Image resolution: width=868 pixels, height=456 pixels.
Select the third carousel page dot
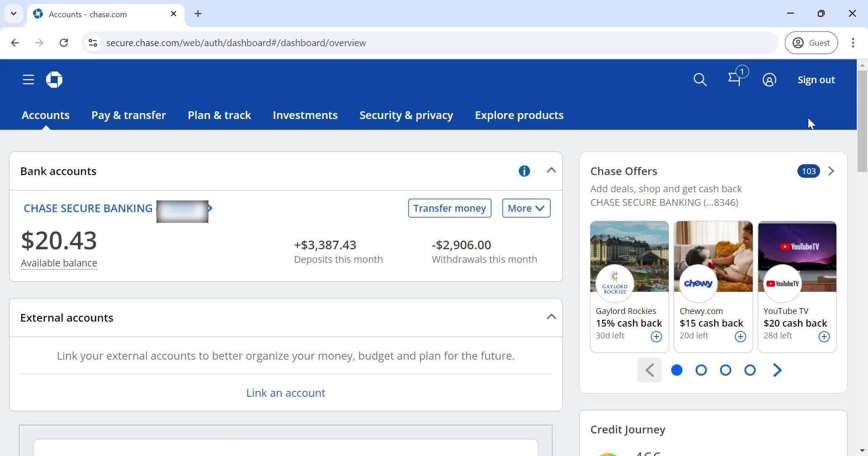726,370
